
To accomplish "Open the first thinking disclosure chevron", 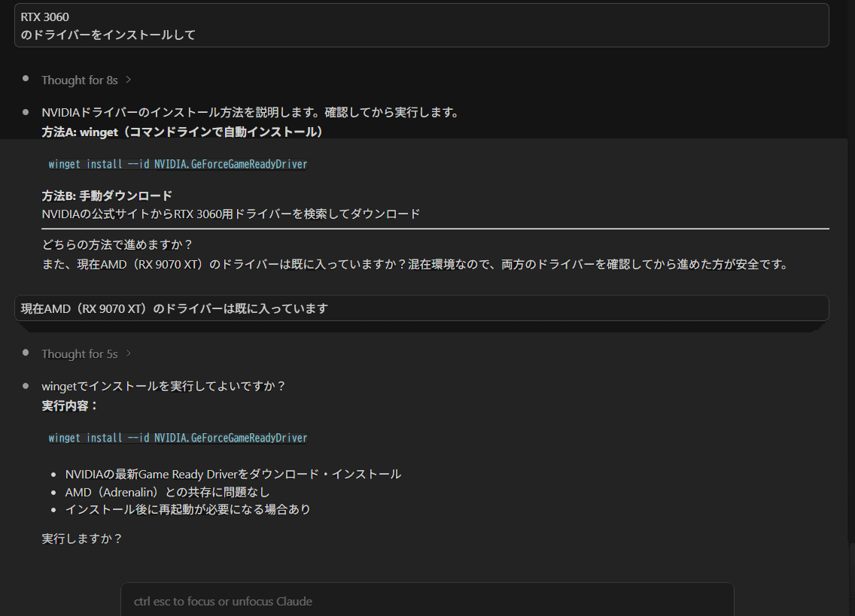I will point(128,79).
